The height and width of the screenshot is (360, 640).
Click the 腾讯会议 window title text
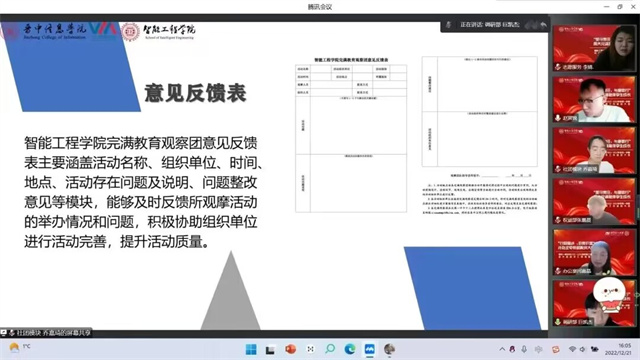tap(320, 7)
